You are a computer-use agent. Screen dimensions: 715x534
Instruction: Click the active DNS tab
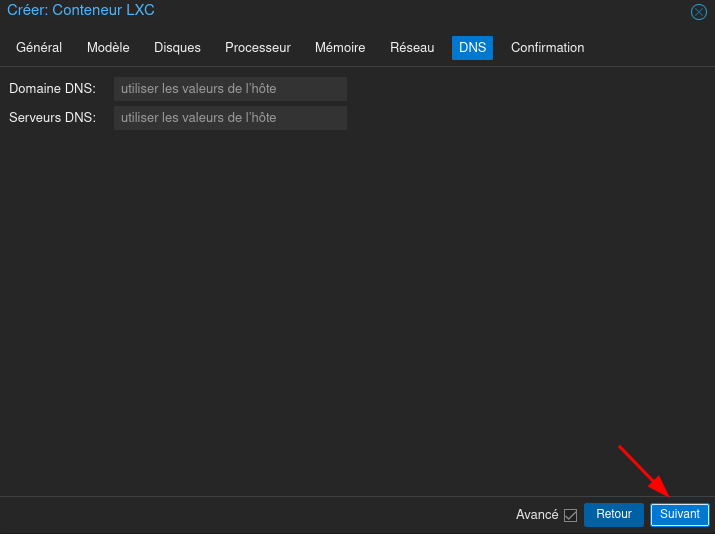pyautogui.click(x=472, y=48)
